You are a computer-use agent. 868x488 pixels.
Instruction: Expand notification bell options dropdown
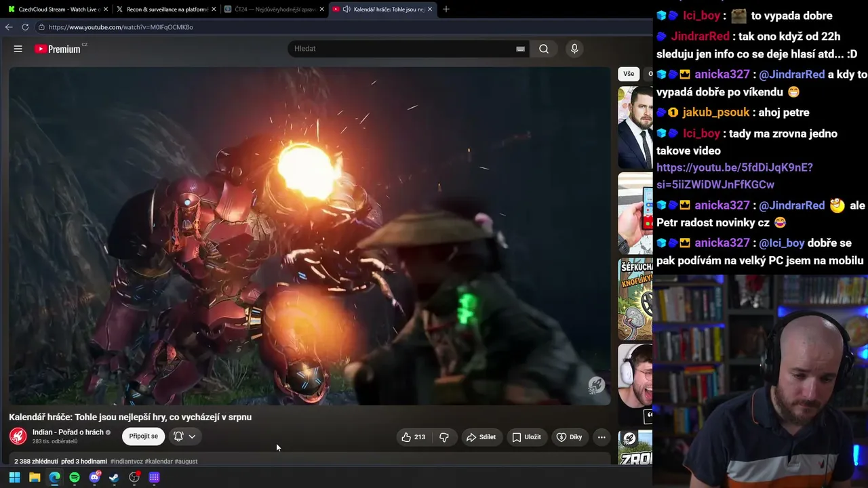[x=192, y=436]
